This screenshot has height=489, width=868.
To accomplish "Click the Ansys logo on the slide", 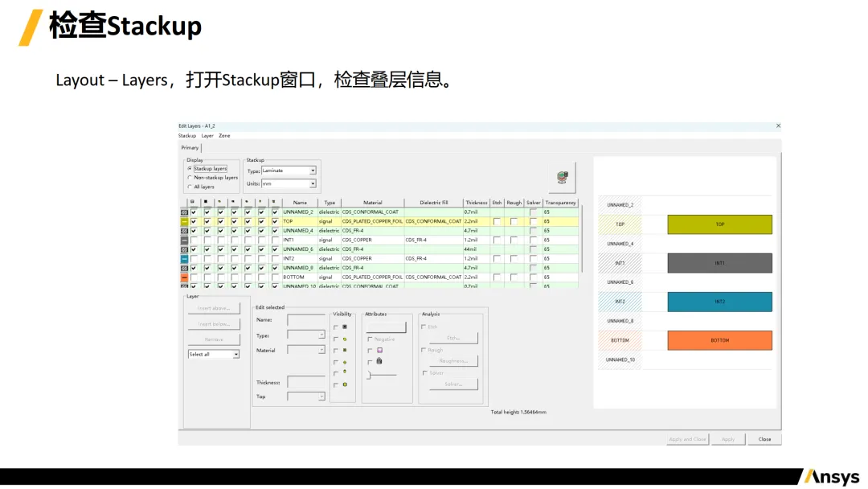I will pyautogui.click(x=832, y=477).
